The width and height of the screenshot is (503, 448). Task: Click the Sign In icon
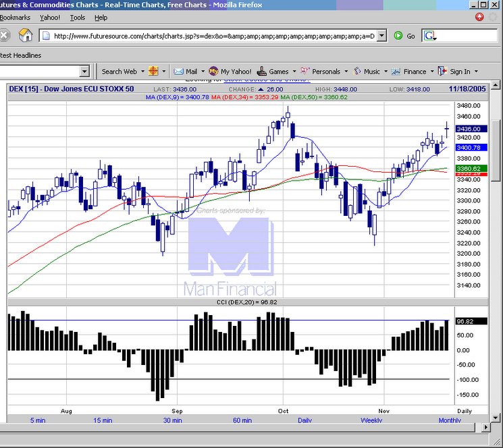[x=442, y=71]
